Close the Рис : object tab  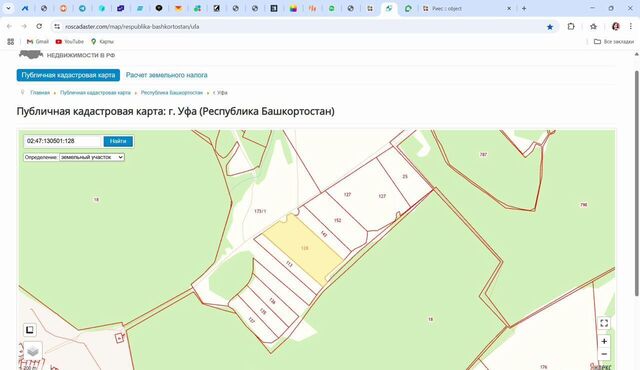point(509,8)
